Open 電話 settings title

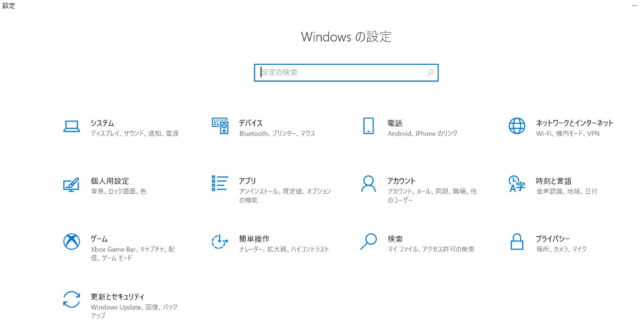point(395,123)
